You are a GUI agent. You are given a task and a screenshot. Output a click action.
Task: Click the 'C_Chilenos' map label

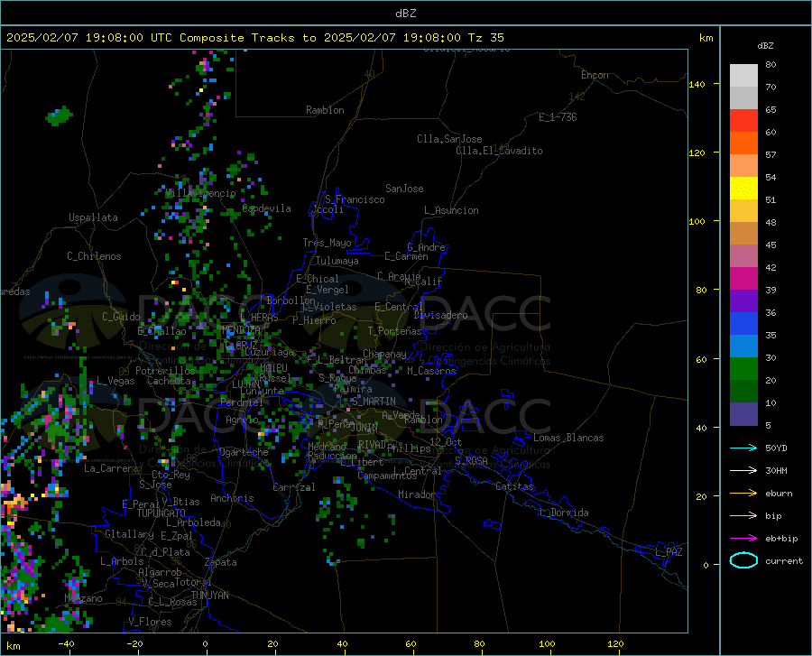pos(94,256)
